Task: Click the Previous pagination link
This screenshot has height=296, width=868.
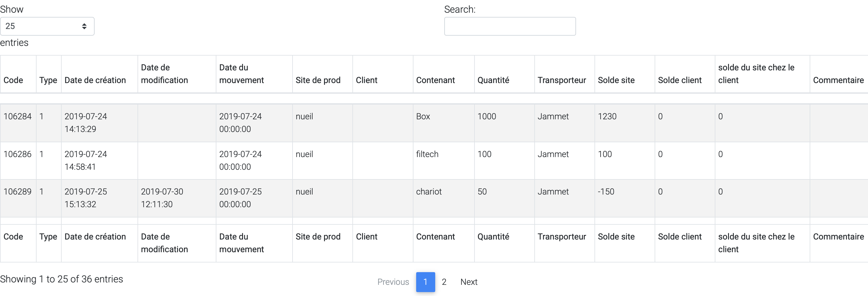Action: coord(393,282)
